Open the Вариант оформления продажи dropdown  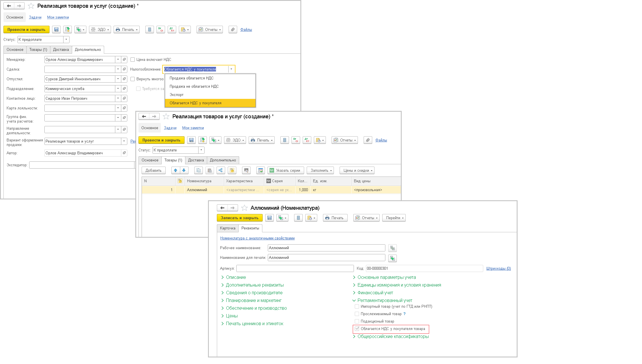(124, 141)
